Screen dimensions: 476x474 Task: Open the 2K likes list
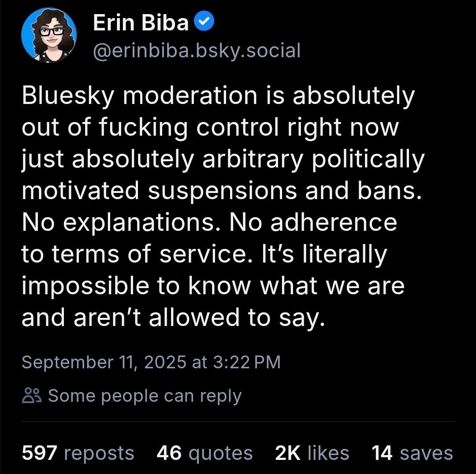pyautogui.click(x=312, y=453)
